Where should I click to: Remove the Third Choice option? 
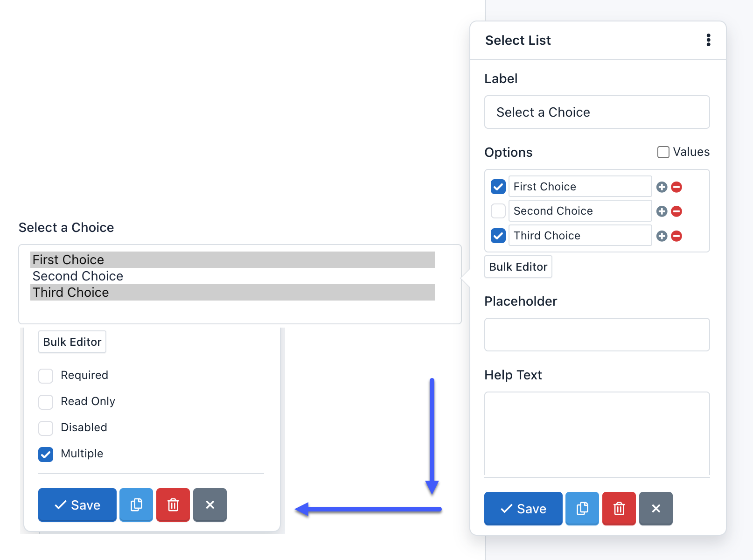(x=676, y=236)
